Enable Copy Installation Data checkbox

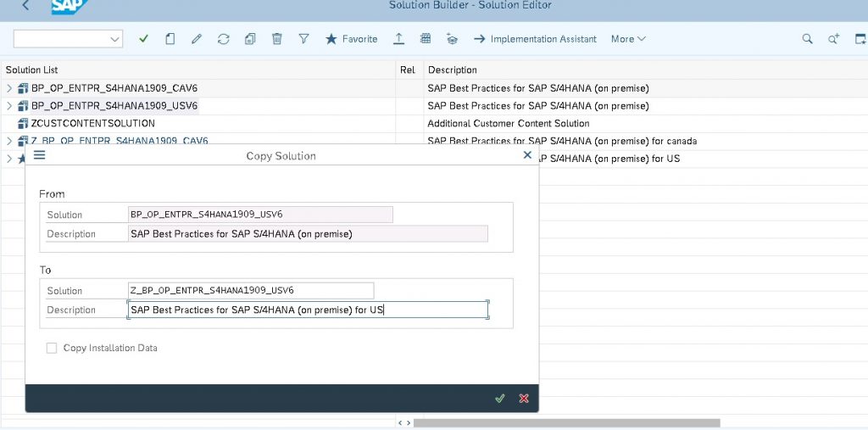(x=52, y=348)
